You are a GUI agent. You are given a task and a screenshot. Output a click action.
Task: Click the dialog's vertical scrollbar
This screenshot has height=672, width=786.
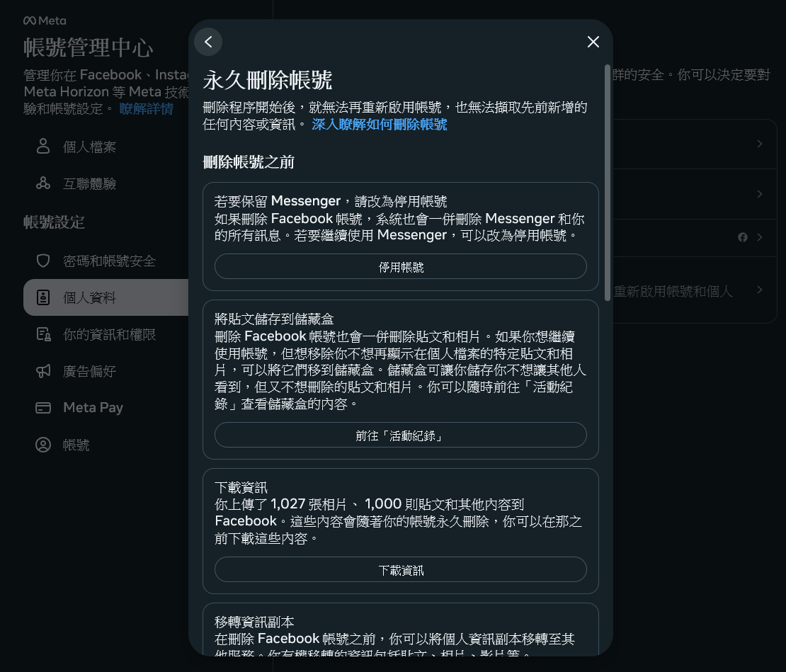[x=607, y=183]
